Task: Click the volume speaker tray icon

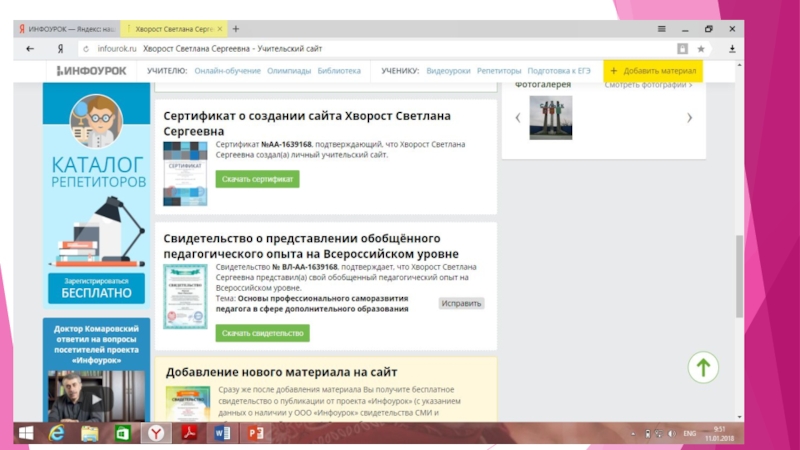Action: pos(671,434)
